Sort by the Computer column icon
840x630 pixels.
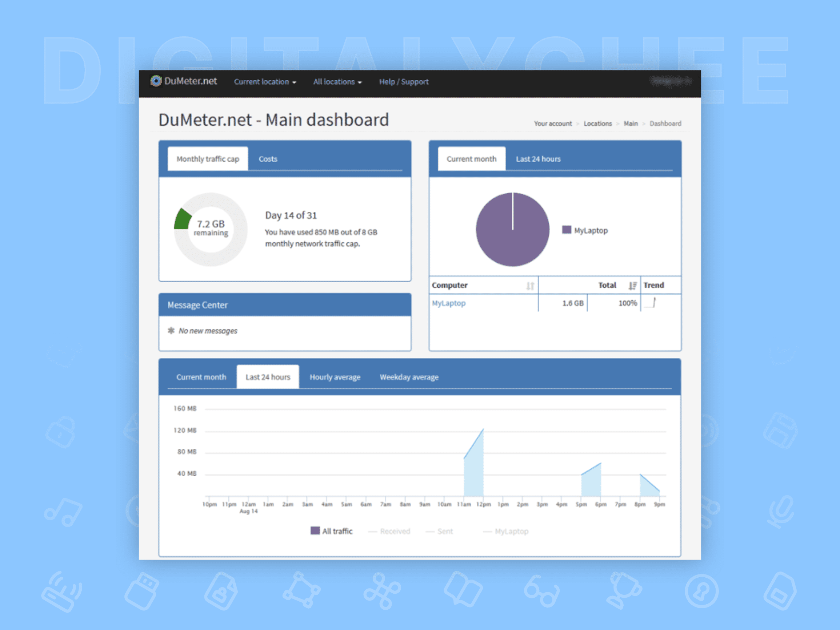pyautogui.click(x=530, y=286)
